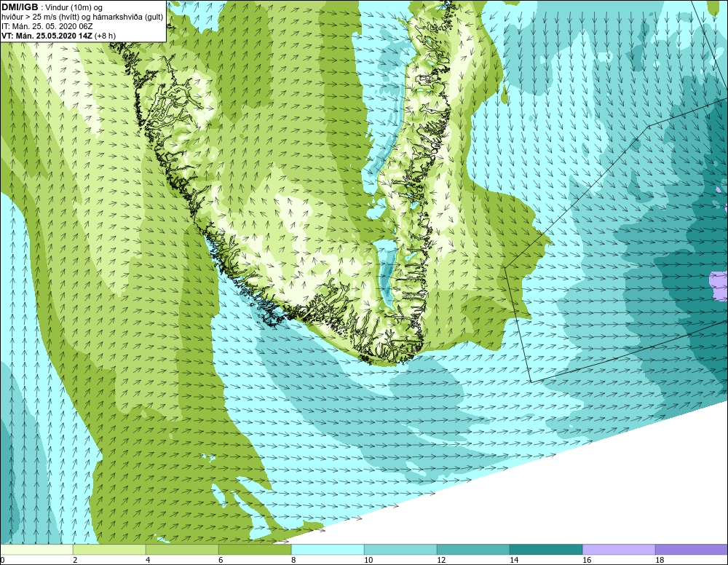Click the legend label '8'
Screen dimensions: 728x565
tap(294, 561)
